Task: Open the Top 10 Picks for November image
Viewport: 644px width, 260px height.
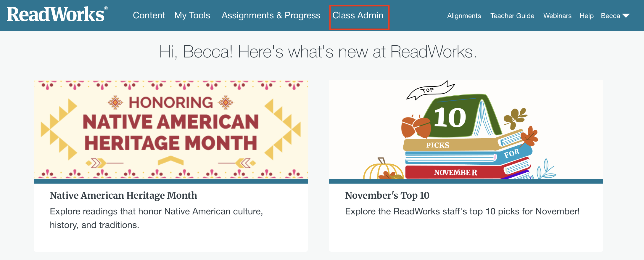Action: point(466,129)
